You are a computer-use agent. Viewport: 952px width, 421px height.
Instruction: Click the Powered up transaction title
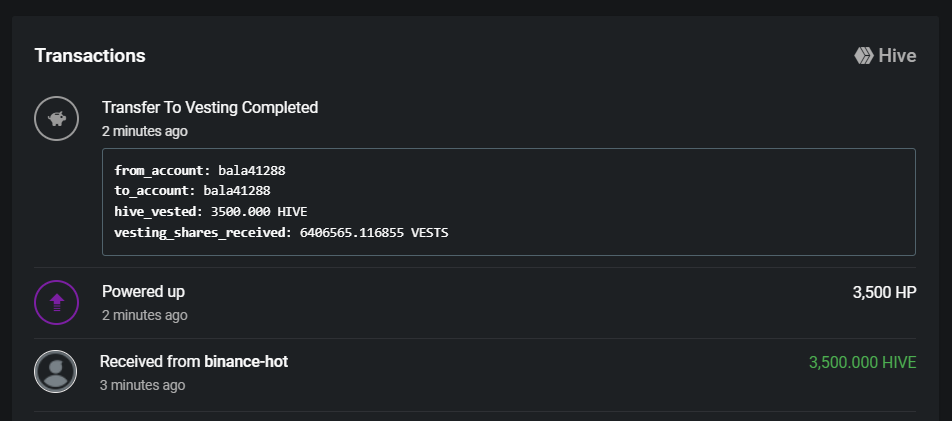pos(143,292)
